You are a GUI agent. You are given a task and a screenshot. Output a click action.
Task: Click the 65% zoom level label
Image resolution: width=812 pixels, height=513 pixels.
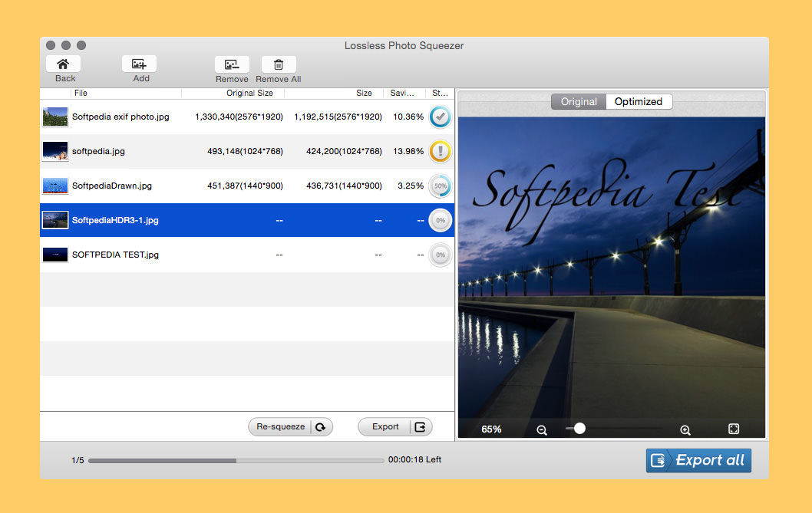(x=491, y=429)
